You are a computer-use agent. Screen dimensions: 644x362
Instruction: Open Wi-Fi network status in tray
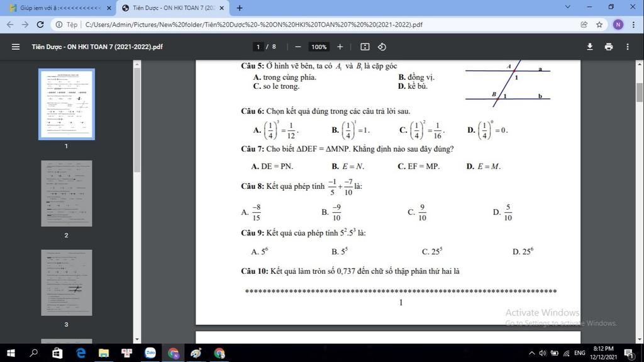[567, 353]
